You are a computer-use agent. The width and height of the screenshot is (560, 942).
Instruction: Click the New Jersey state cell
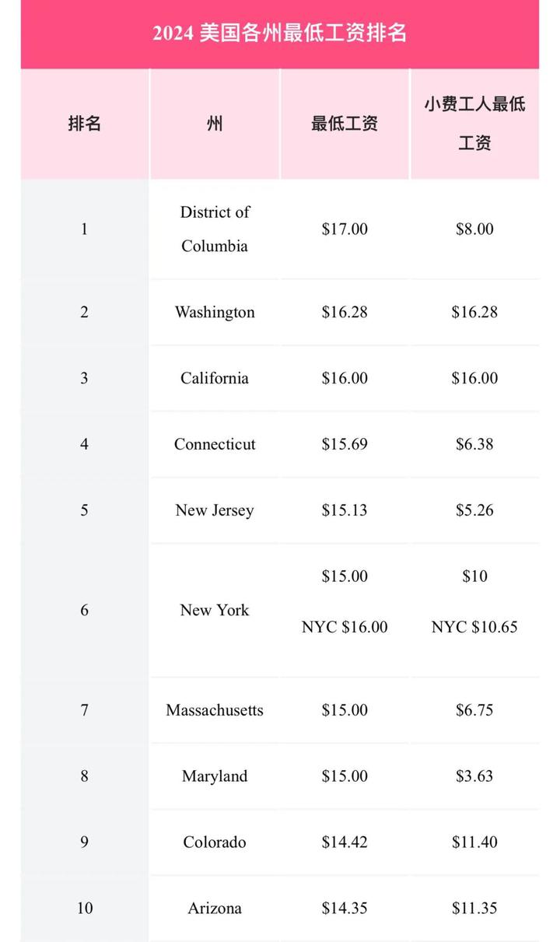tap(215, 510)
